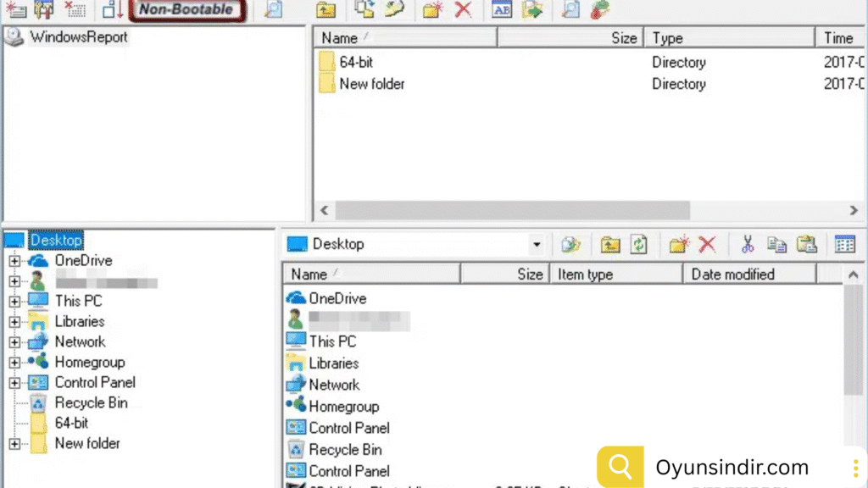
Task: Click the Non-Bootable image status button
Action: (x=186, y=10)
